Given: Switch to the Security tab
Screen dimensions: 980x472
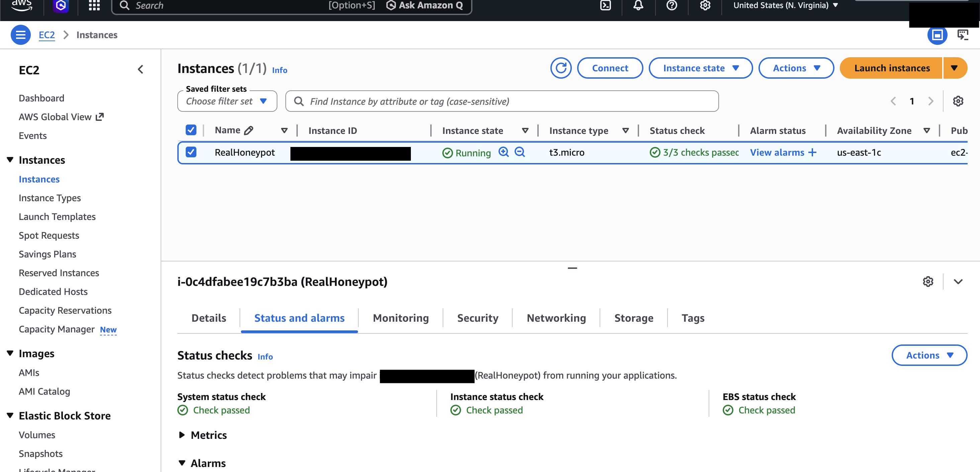Looking at the screenshot, I should tap(477, 318).
